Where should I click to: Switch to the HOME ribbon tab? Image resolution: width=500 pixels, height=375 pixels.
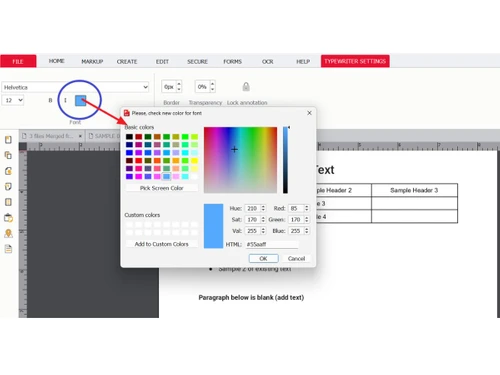[56, 61]
